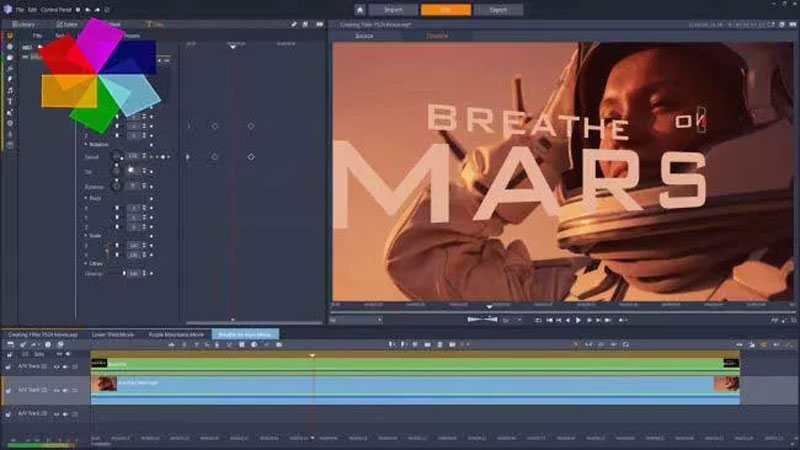The image size is (800, 450).
Task: Select the Source preview tab
Action: pyautogui.click(x=364, y=36)
